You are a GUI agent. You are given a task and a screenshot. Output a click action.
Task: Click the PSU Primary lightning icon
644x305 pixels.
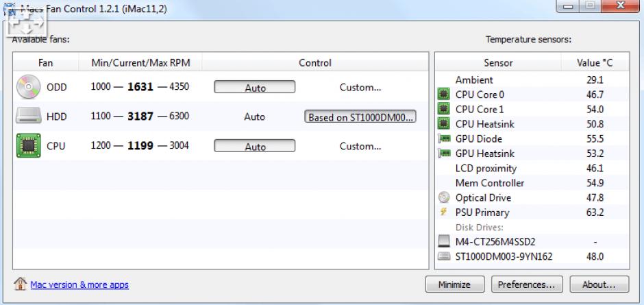point(443,212)
